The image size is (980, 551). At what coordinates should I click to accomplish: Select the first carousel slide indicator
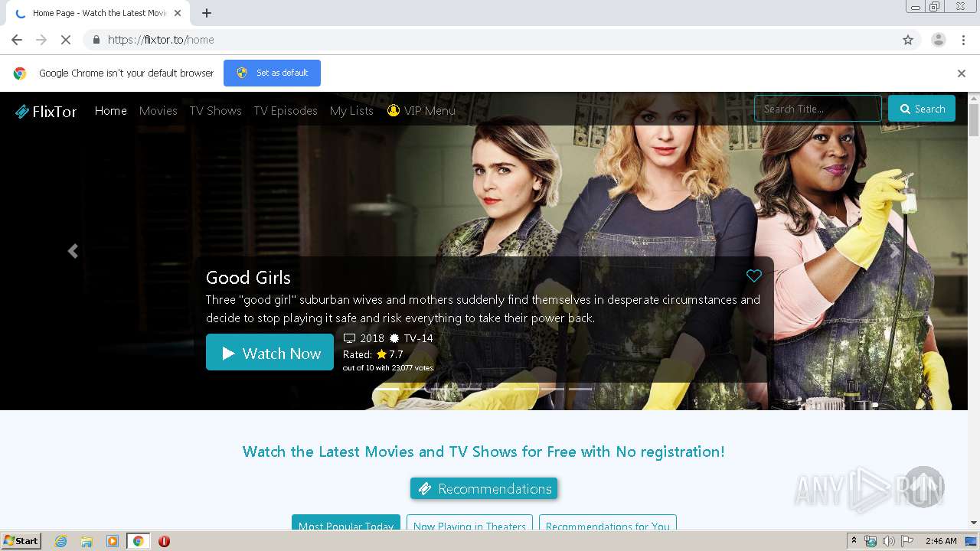click(x=387, y=389)
